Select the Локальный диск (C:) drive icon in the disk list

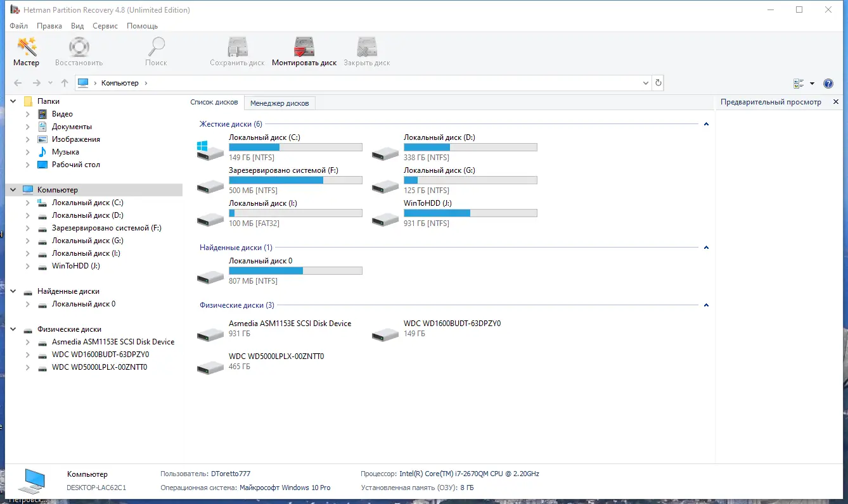[210, 150]
